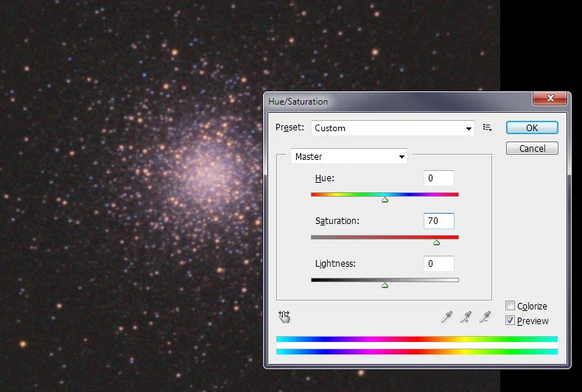This screenshot has height=392, width=582.
Task: Focus the Hue value input field
Action: click(x=439, y=178)
